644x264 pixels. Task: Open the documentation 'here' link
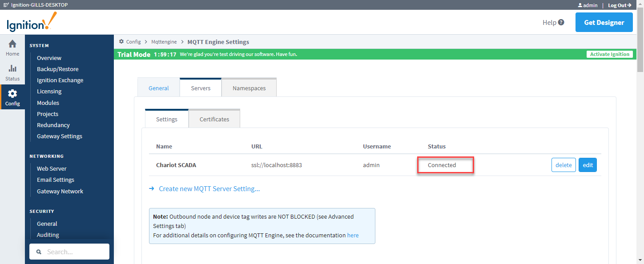[353, 235]
